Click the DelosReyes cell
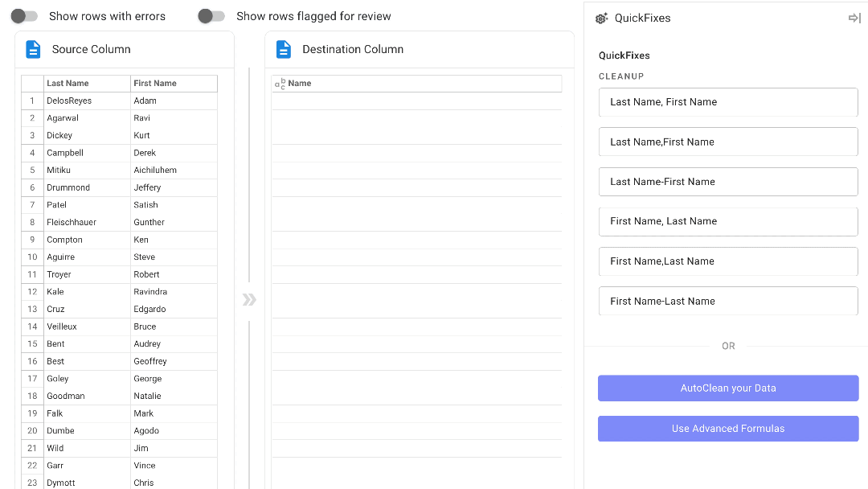The width and height of the screenshot is (868, 489). click(x=87, y=101)
